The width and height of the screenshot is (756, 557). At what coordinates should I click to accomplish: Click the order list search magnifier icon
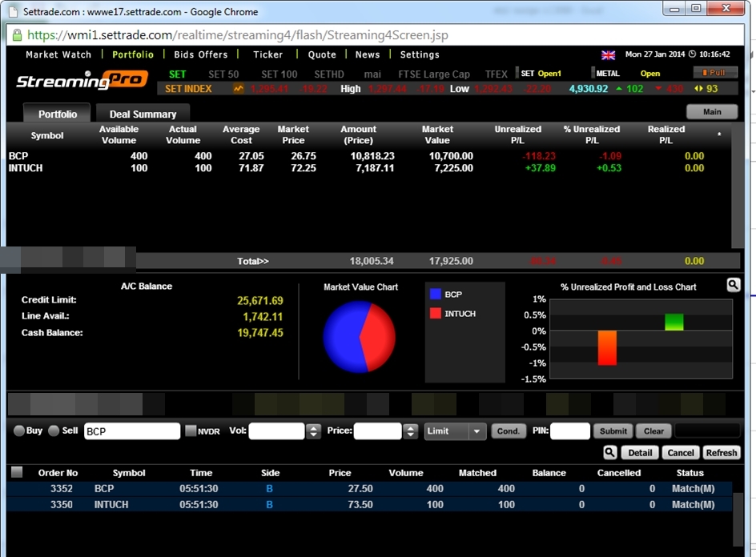pyautogui.click(x=609, y=452)
